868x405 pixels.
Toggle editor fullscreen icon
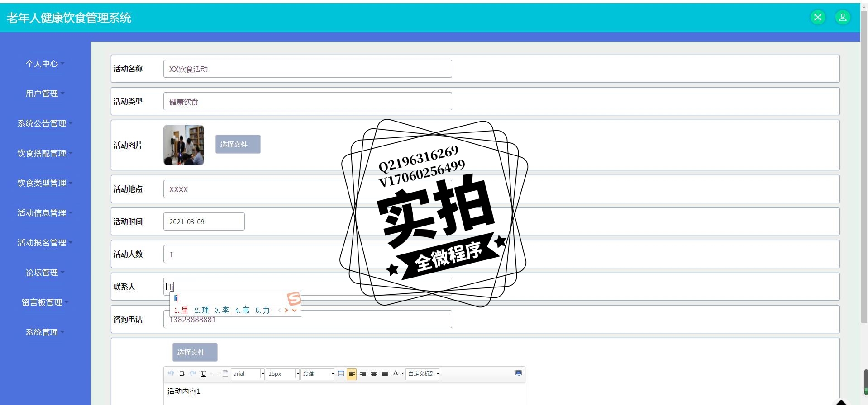click(519, 373)
